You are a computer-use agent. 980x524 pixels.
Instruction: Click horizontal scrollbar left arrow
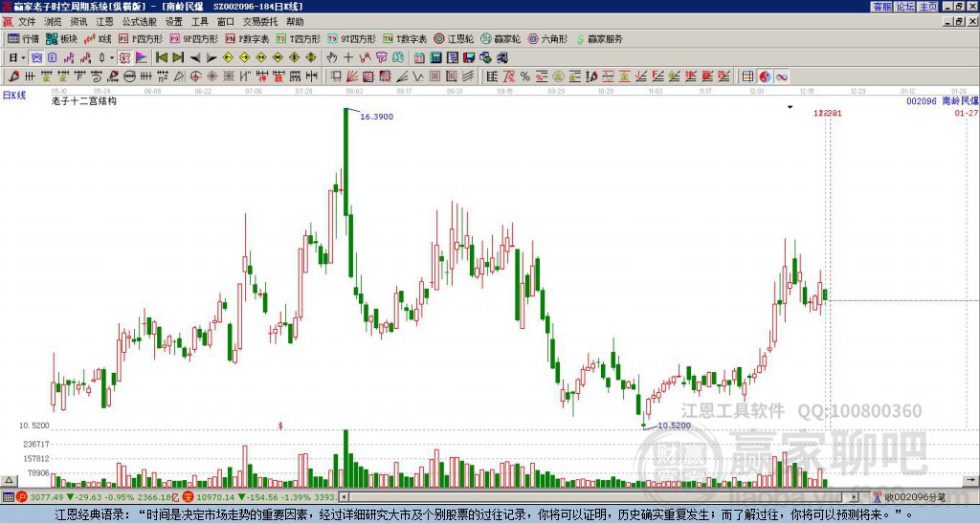coord(344,497)
